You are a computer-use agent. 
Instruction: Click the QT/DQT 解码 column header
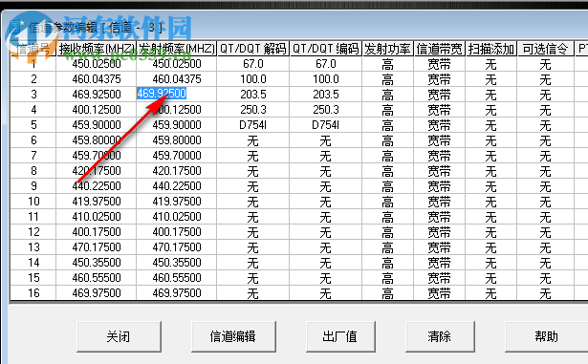pyautogui.click(x=252, y=49)
